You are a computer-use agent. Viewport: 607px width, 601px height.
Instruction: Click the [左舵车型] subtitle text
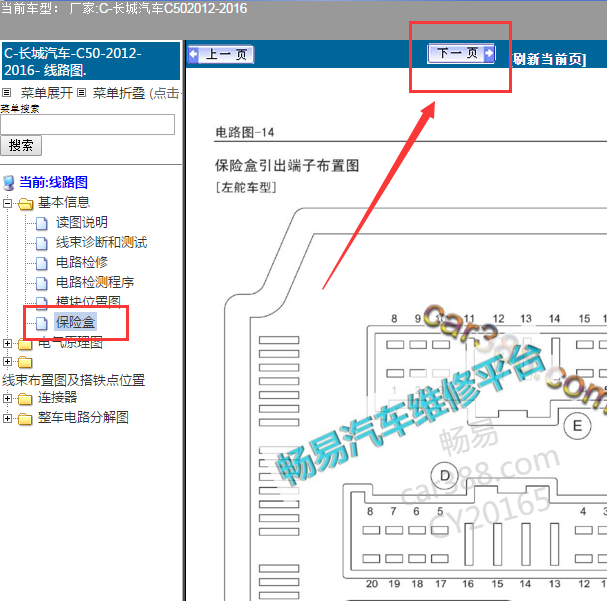(x=246, y=188)
